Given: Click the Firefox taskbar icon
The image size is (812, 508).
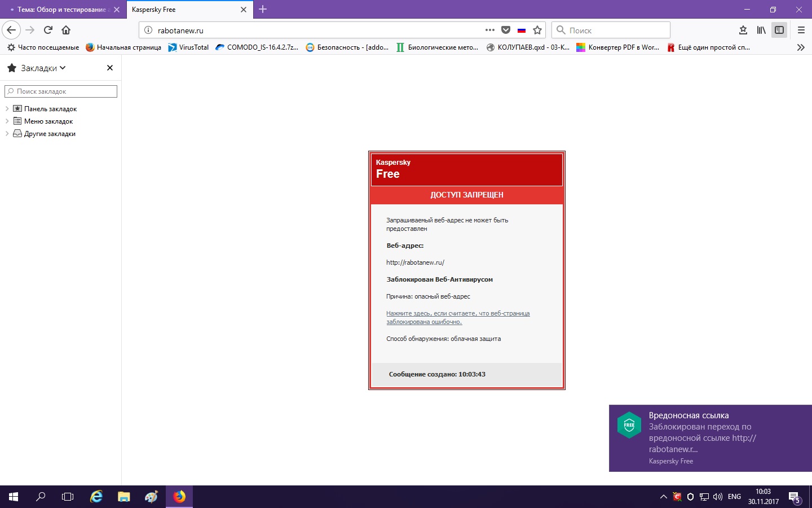Looking at the screenshot, I should point(179,497).
